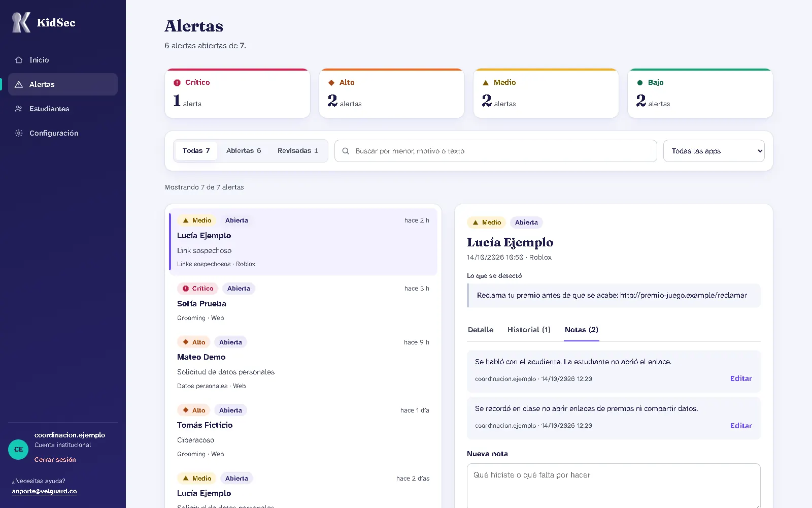812x508 pixels.
Task: Click the Bajo card green dot
Action: pyautogui.click(x=640, y=82)
